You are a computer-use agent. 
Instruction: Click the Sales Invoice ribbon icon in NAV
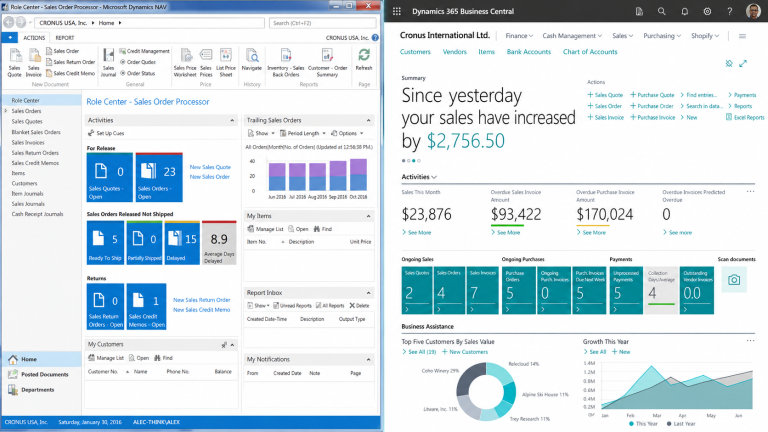pyautogui.click(x=33, y=63)
